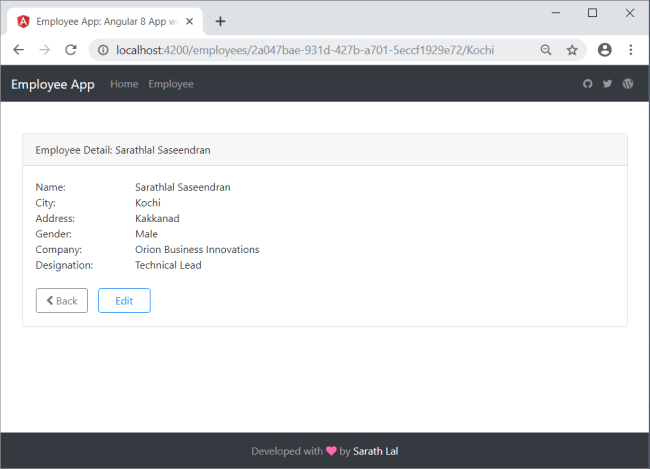Open the WordPress icon link

click(x=628, y=84)
